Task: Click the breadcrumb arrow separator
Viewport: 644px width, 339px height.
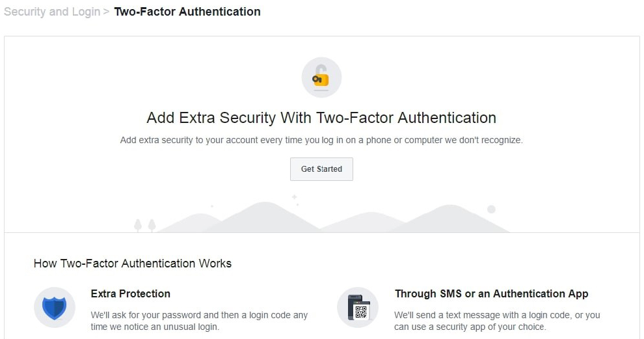Action: tap(106, 12)
